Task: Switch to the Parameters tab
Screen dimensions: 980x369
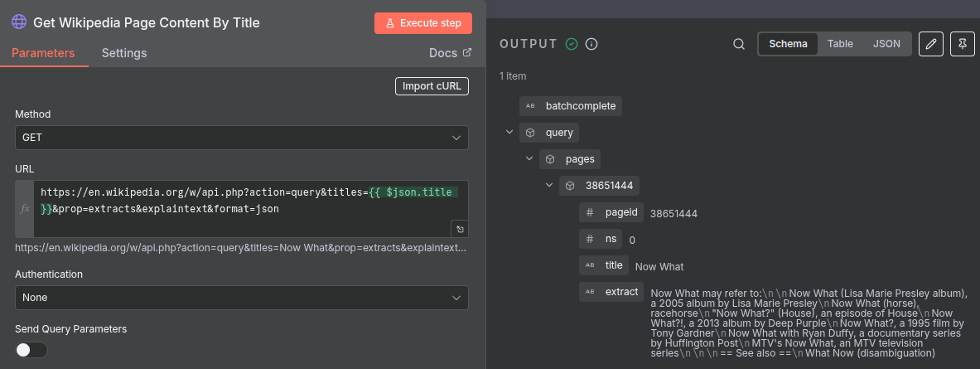Action: (x=43, y=53)
